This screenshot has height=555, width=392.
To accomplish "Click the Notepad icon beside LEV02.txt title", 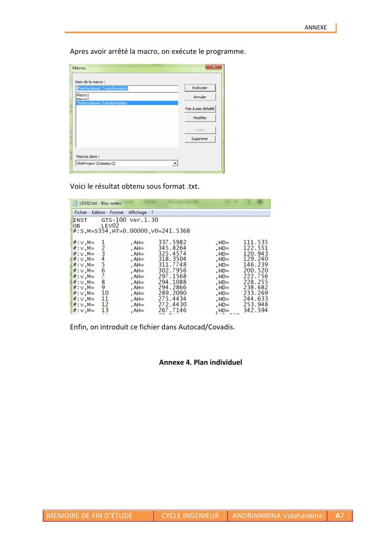I will pyautogui.click(x=75, y=204).
